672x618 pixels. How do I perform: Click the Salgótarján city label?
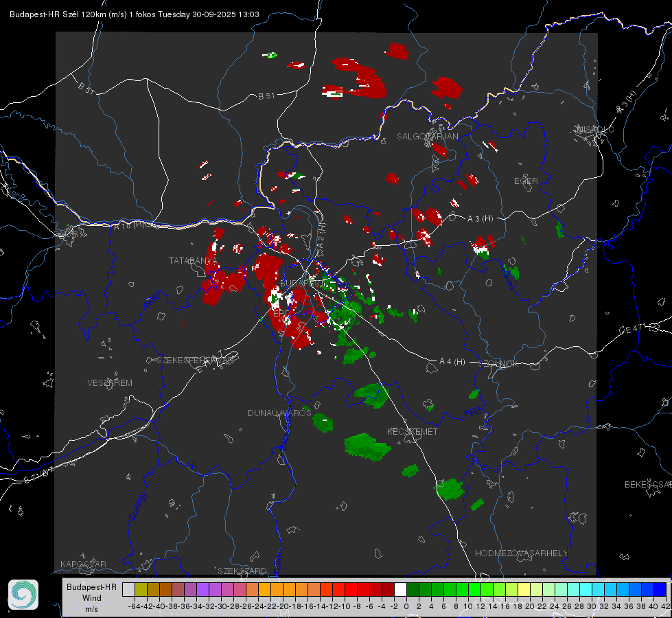click(x=427, y=137)
